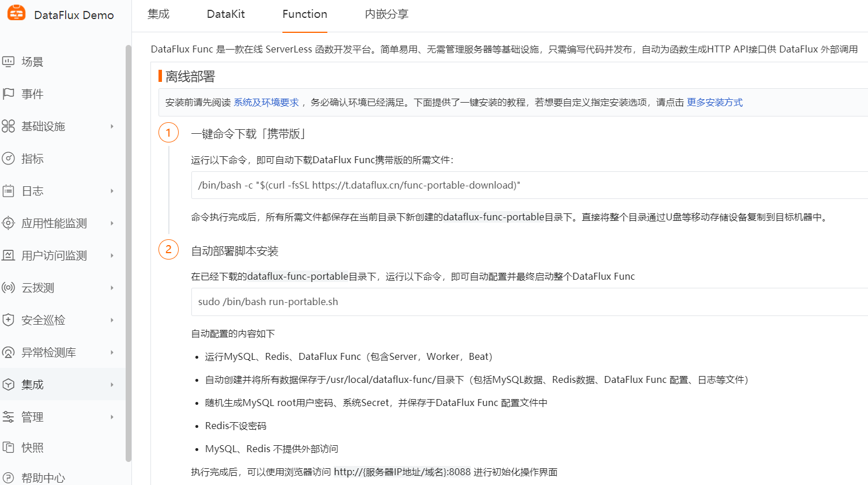
Task: Click the 管理 sliders icon
Action: tap(8, 417)
